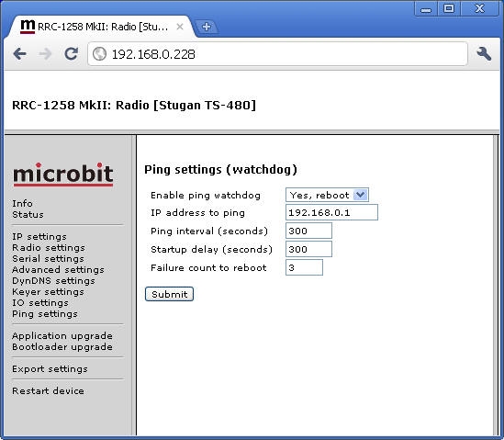504x440 pixels.
Task: Navigate to DynDNS settings
Action: point(53,281)
